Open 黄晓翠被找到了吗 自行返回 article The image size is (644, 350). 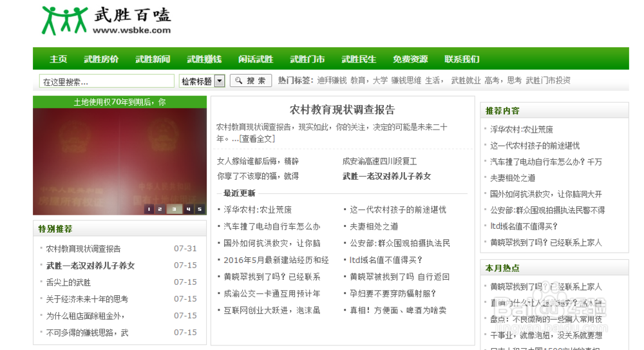click(x=400, y=277)
